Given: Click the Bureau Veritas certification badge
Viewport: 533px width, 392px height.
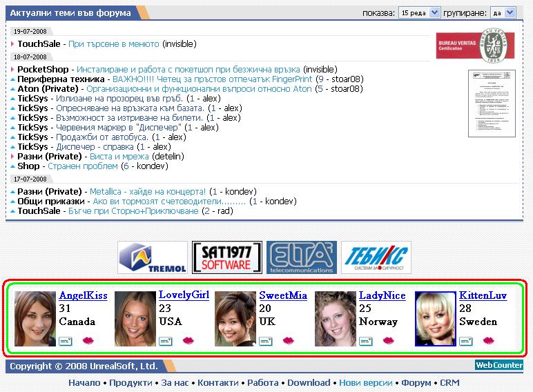Looking at the screenshot, I should [x=476, y=45].
